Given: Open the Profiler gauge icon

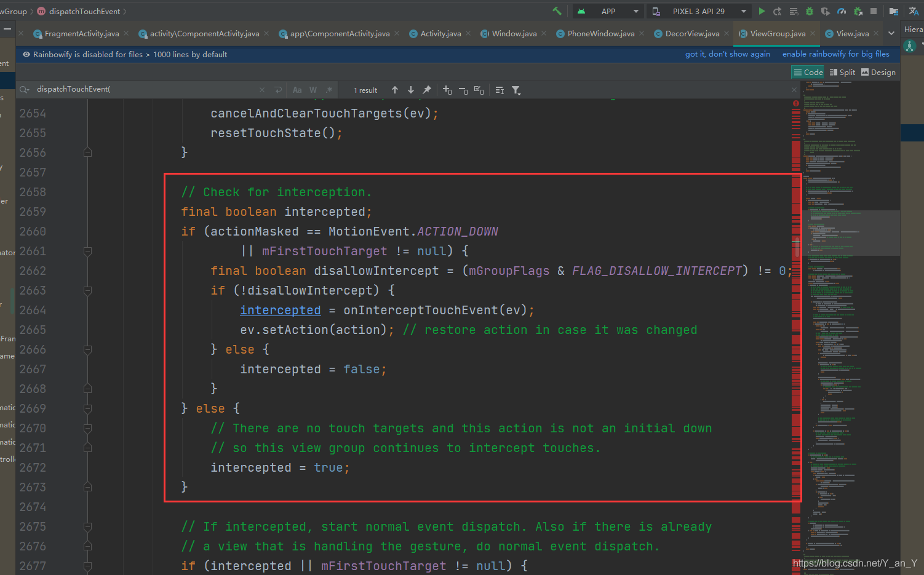Looking at the screenshot, I should [x=842, y=11].
